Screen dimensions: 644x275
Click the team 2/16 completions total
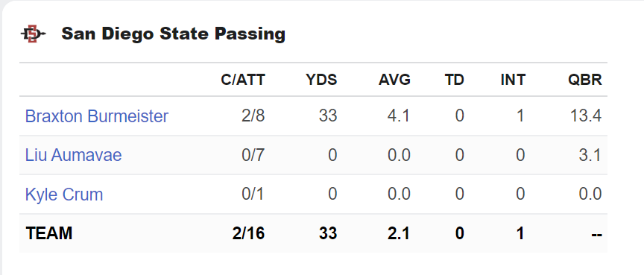click(x=248, y=233)
